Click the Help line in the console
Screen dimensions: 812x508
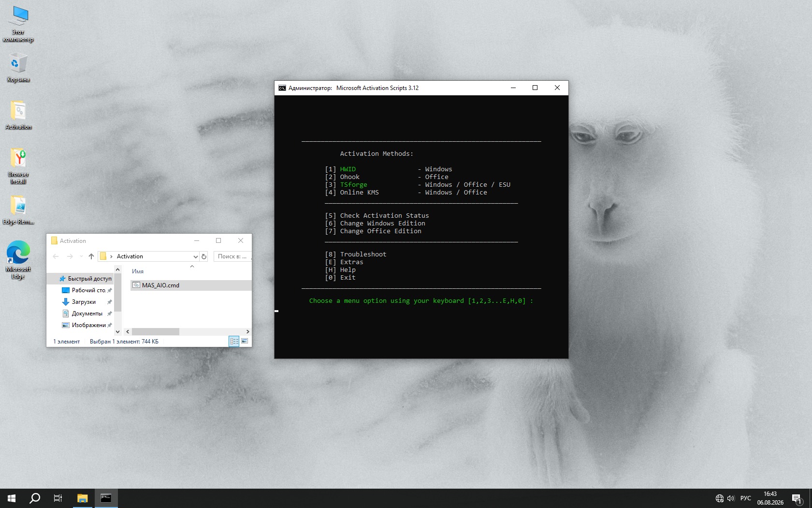[x=340, y=270]
